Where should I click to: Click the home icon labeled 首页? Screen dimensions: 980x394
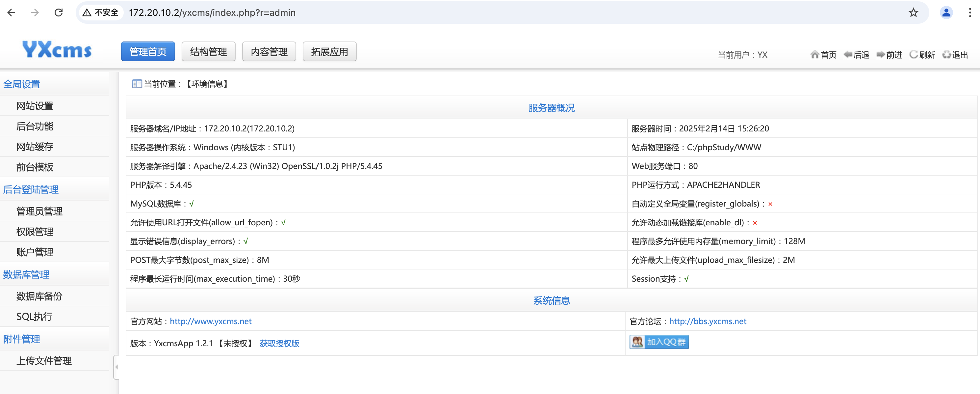[814, 54]
